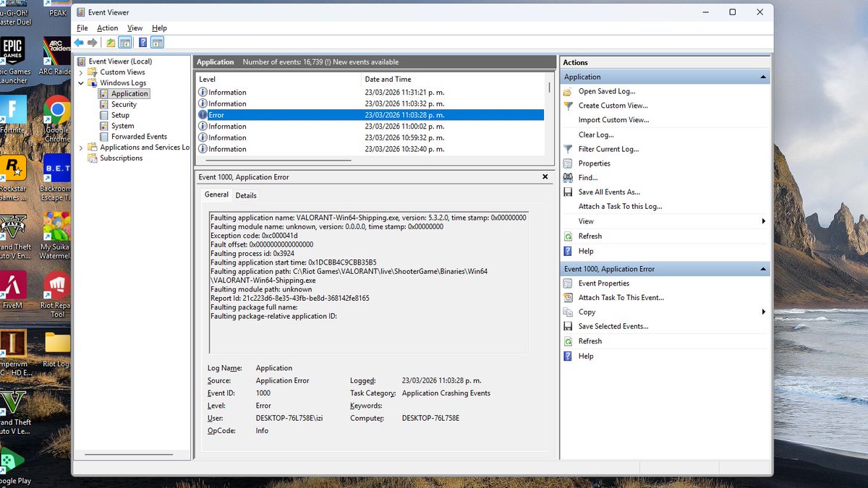Click the Refresh icon under Application actions
Screen dimensions: 868x488
click(568, 236)
